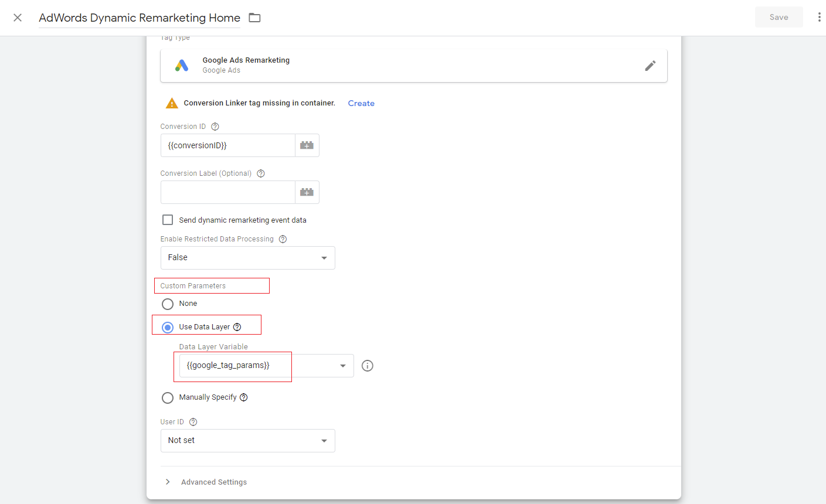Click the folder icon beside tag name
This screenshot has width=826, height=504.
pos(254,18)
